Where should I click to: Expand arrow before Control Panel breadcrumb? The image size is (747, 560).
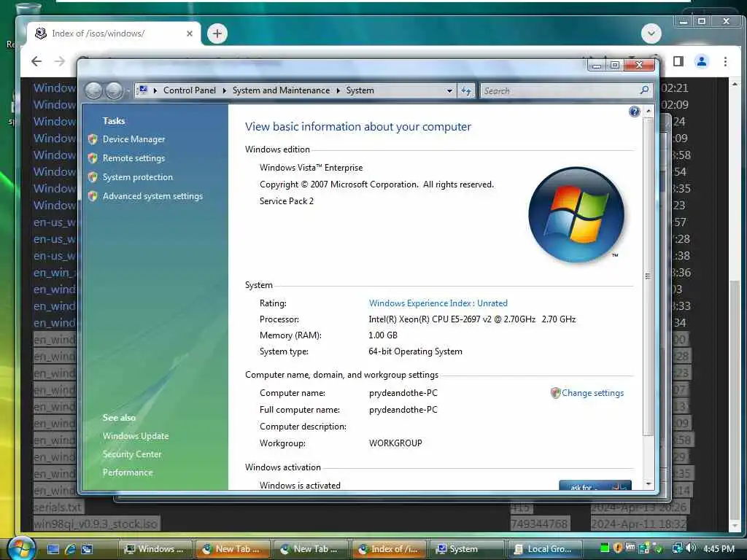155,90
